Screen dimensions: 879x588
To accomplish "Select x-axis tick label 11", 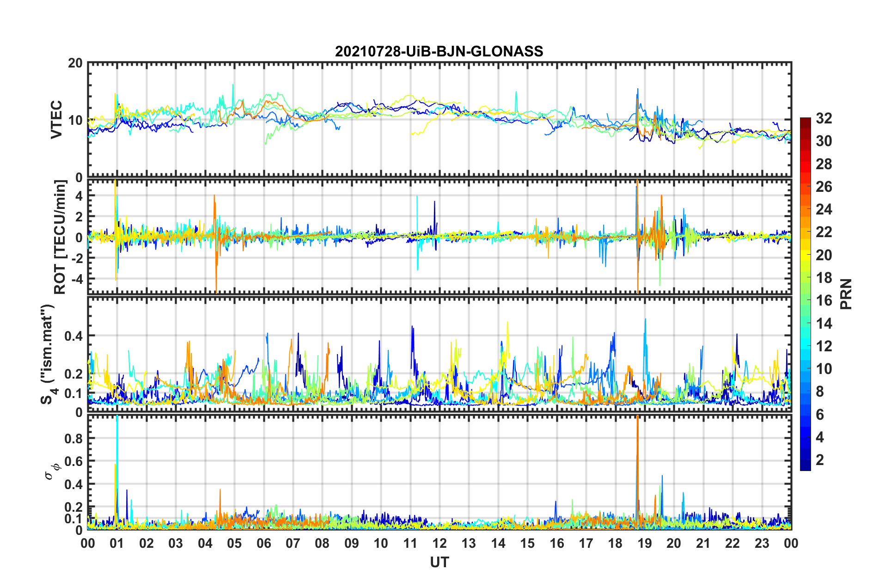I will [410, 543].
